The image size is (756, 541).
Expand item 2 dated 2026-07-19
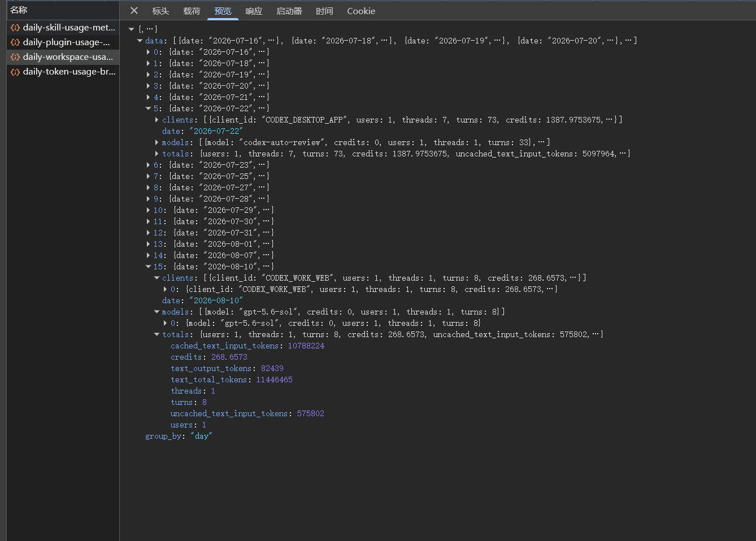149,75
